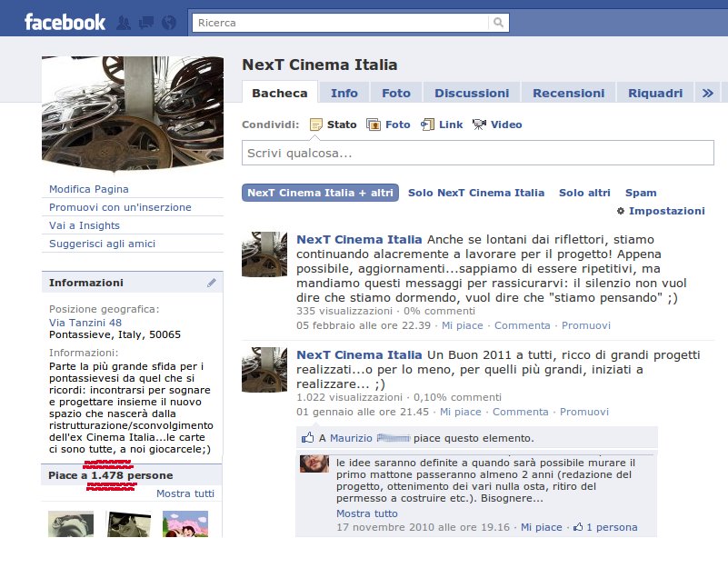Open the messages icon

(x=145, y=23)
